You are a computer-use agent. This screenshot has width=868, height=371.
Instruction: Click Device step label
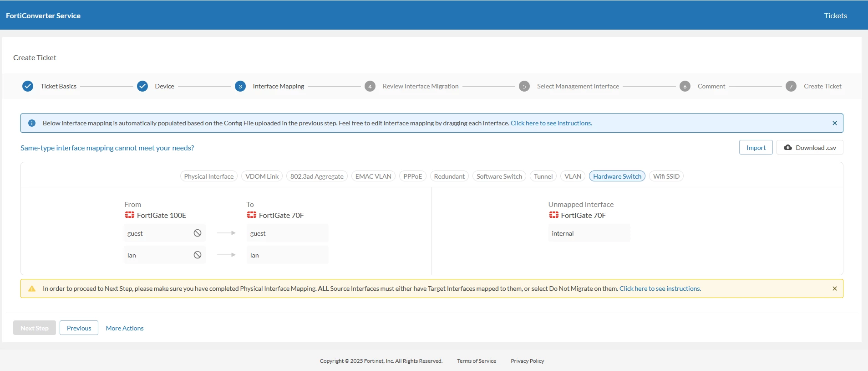pyautogui.click(x=164, y=86)
